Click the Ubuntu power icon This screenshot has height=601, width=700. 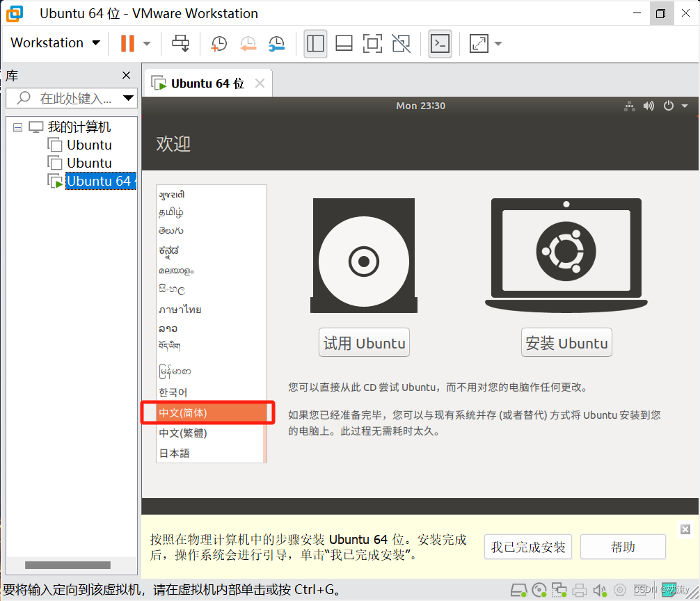point(668,106)
